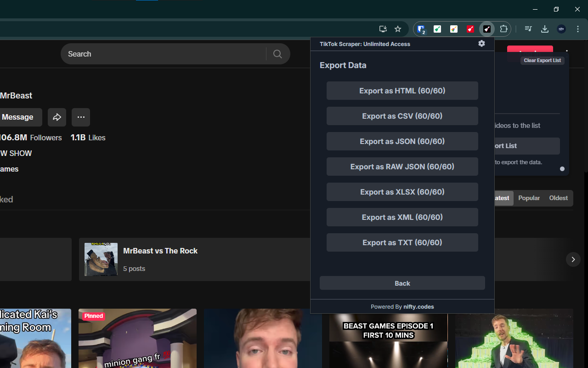Click the green brush extension icon

(x=437, y=29)
